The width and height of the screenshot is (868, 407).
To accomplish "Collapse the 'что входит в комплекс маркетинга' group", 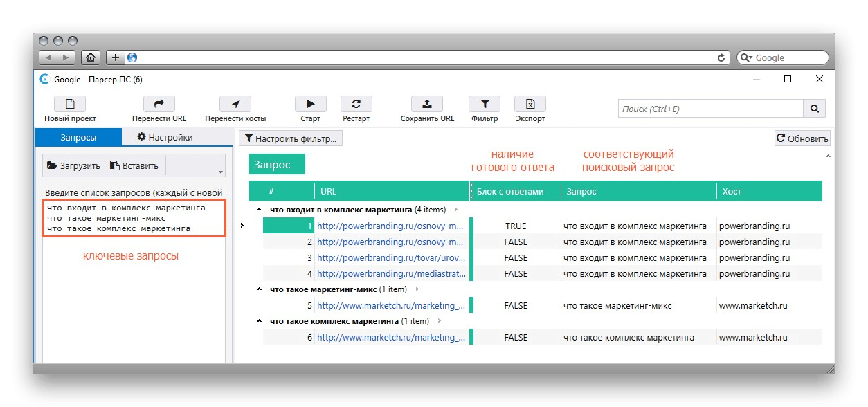I will click(260, 210).
